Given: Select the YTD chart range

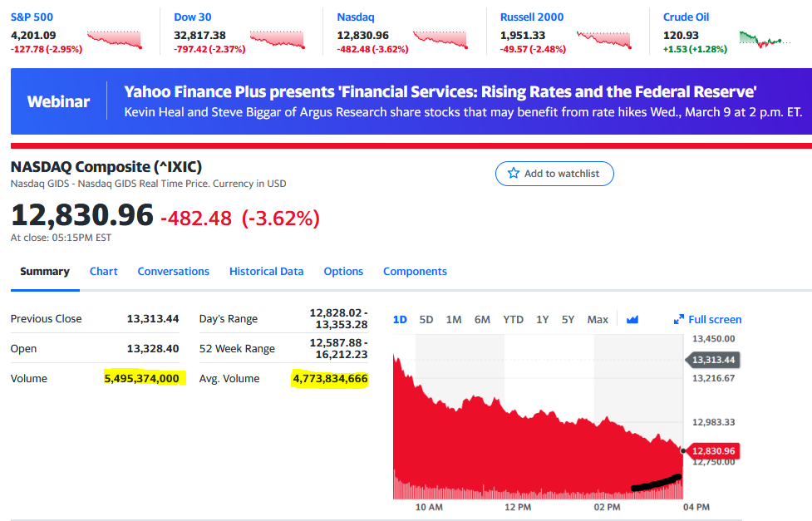Looking at the screenshot, I should [x=513, y=320].
